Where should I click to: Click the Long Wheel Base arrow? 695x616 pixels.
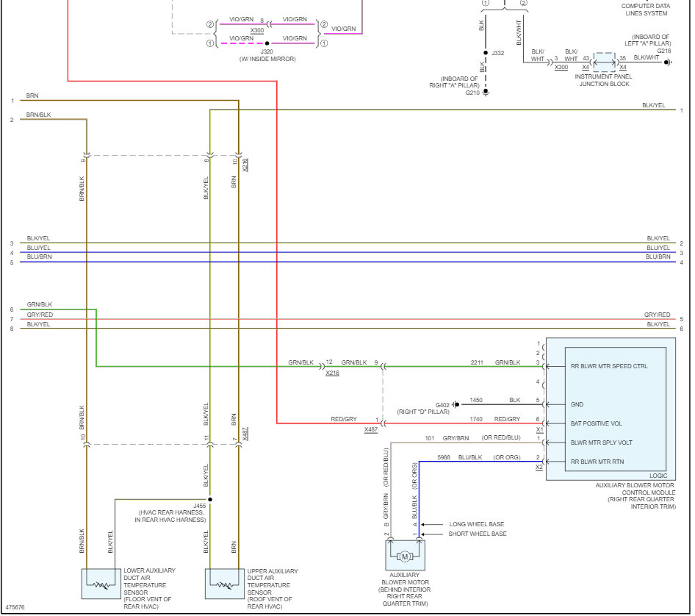(x=432, y=524)
